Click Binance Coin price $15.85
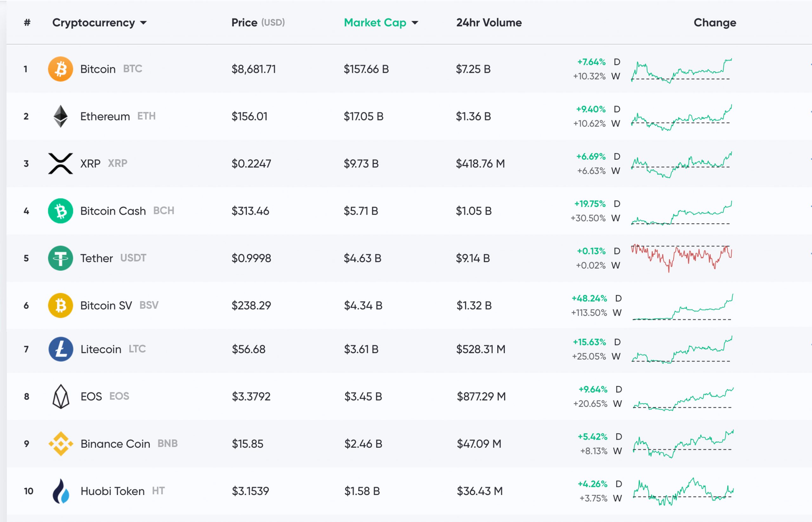Screen dimensions: 812x522 (247, 444)
